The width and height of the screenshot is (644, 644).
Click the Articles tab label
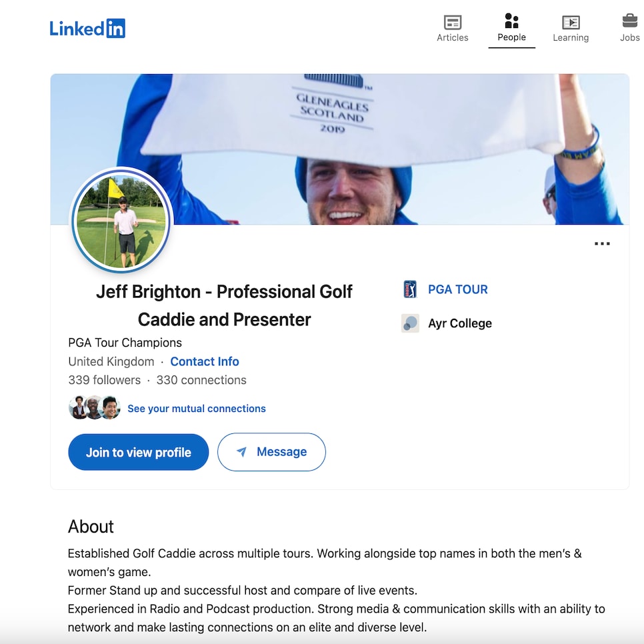[452, 37]
